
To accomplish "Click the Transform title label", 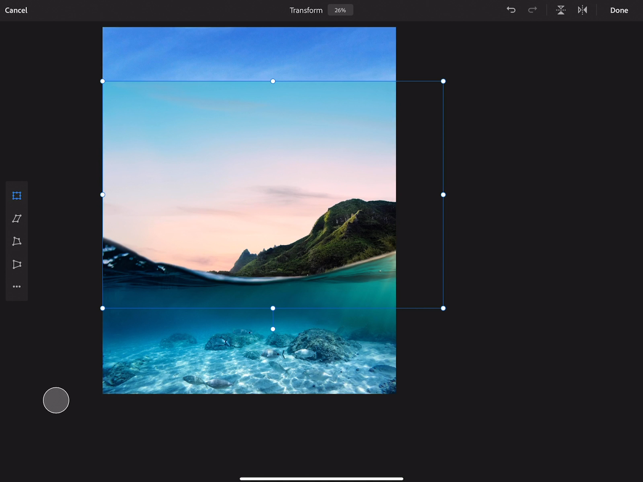I will coord(306,10).
